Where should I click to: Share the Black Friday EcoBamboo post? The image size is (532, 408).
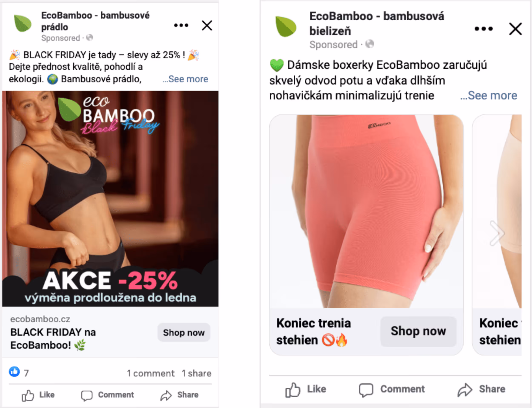(179, 395)
